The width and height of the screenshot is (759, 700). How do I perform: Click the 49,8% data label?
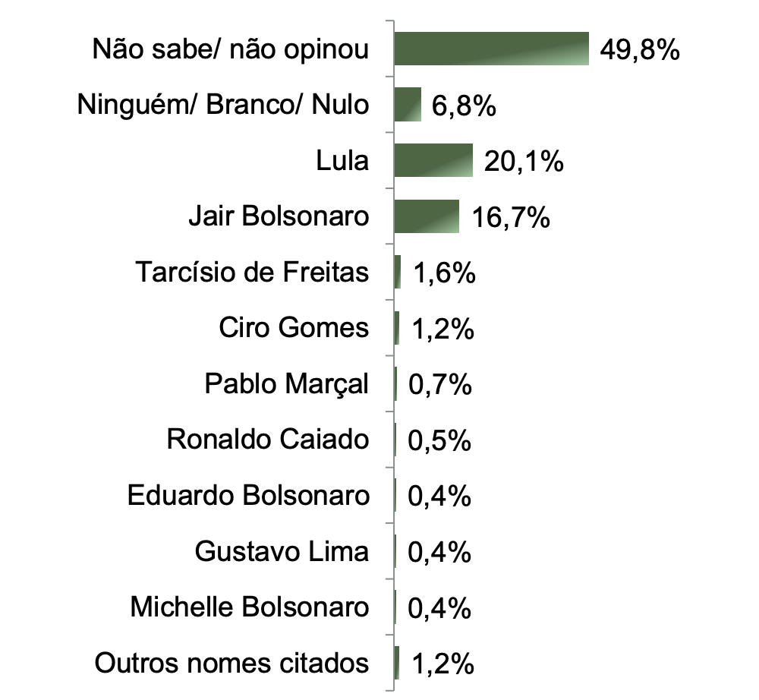coord(638,50)
